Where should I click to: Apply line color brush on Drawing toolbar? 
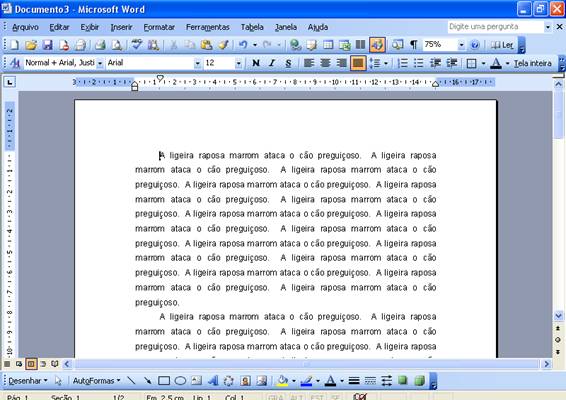[306, 381]
